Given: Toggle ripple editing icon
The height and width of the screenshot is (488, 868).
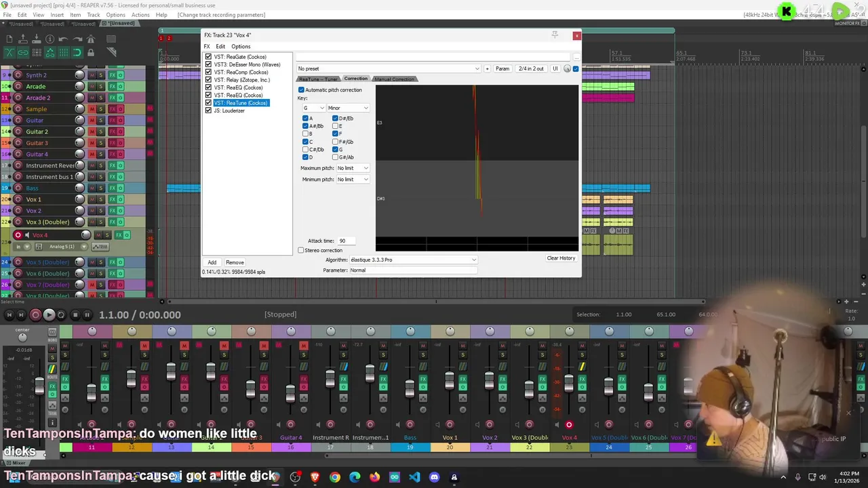Looking at the screenshot, I should [x=37, y=52].
